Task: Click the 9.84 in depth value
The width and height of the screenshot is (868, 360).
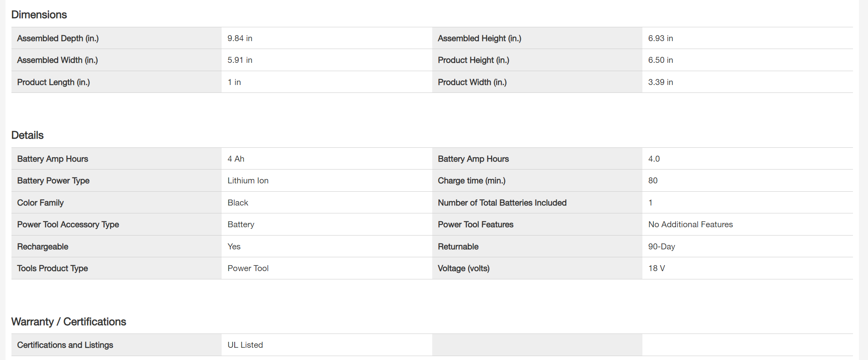Action: pos(240,38)
